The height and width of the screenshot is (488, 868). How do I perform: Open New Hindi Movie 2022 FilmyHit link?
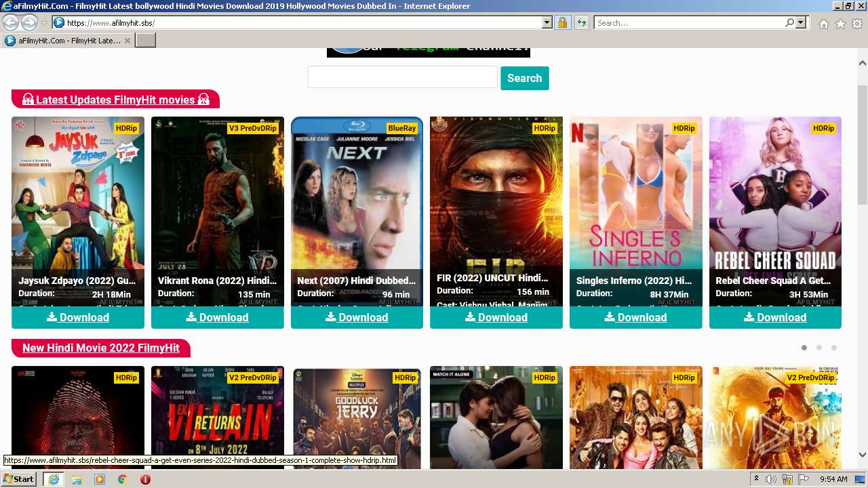(x=101, y=348)
